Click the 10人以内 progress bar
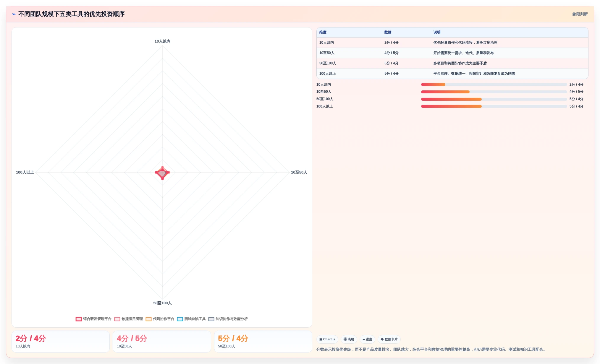The width and height of the screenshot is (600, 364). click(494, 84)
